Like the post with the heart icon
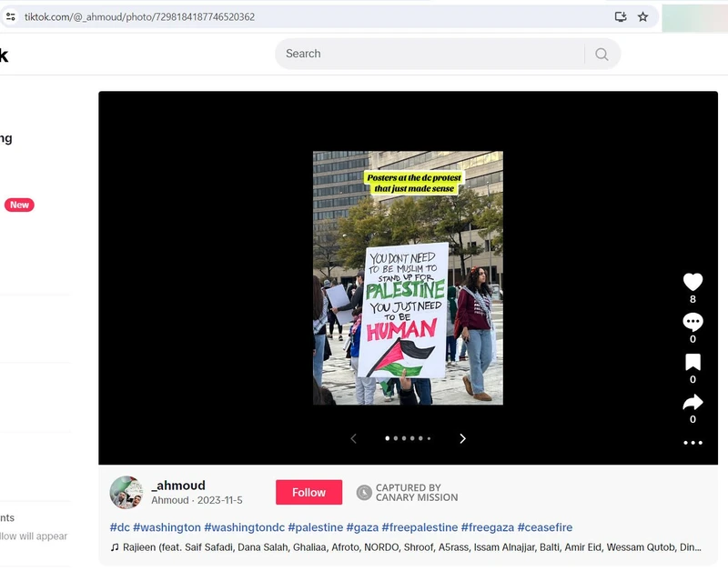 693,282
